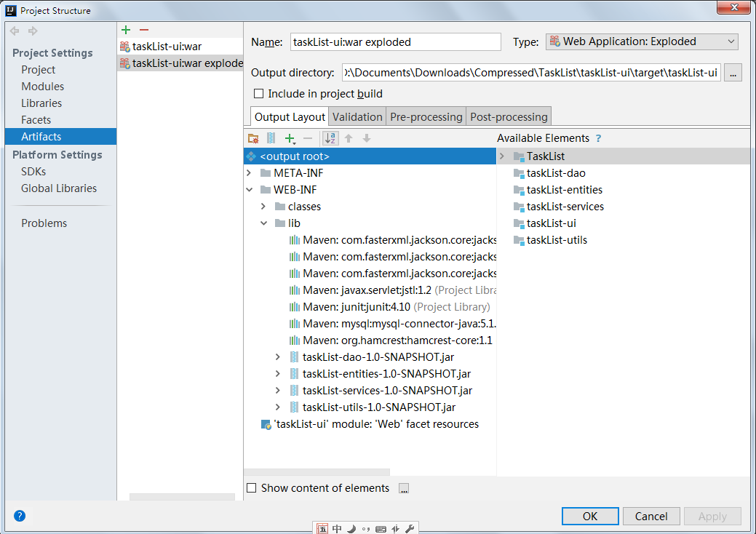Open Global Libraries settings
Screen dimensions: 756x534
click(59, 188)
